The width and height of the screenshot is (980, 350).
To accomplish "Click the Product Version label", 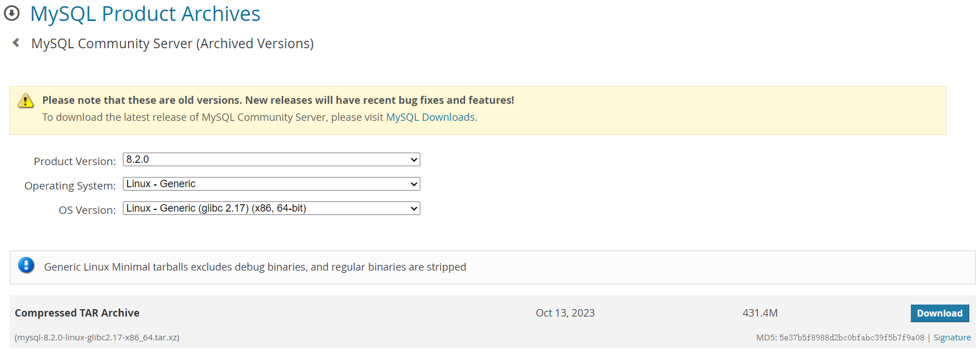I will tap(75, 161).
